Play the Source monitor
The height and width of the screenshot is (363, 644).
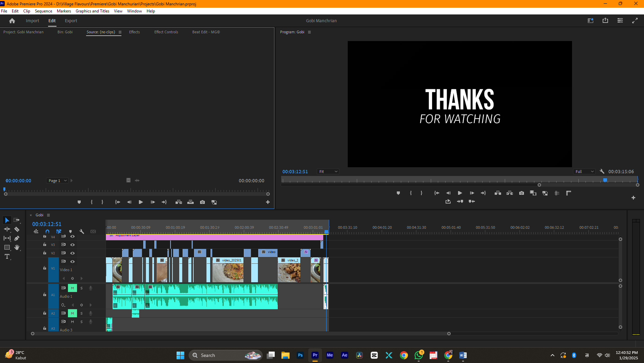141,202
